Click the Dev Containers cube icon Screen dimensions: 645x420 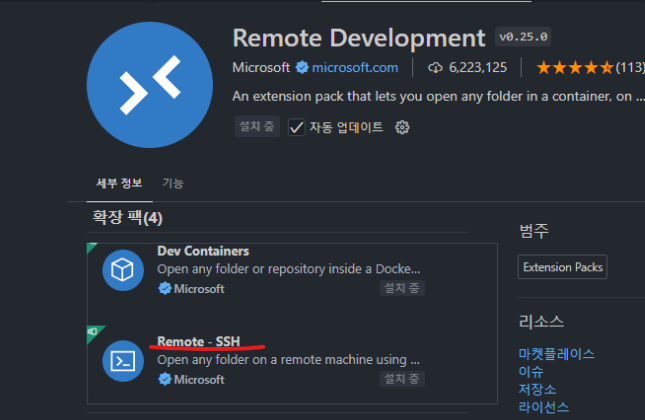pos(123,270)
